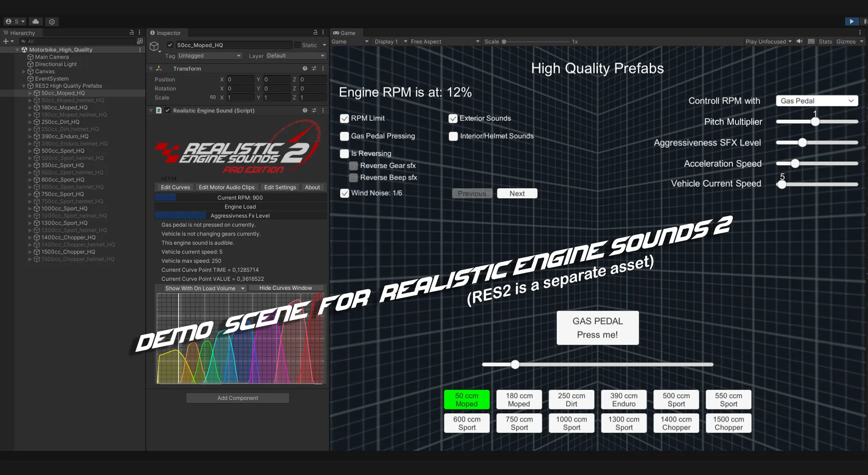
Task: Enable the Gas Pedal Pressing checkbox
Action: click(344, 136)
